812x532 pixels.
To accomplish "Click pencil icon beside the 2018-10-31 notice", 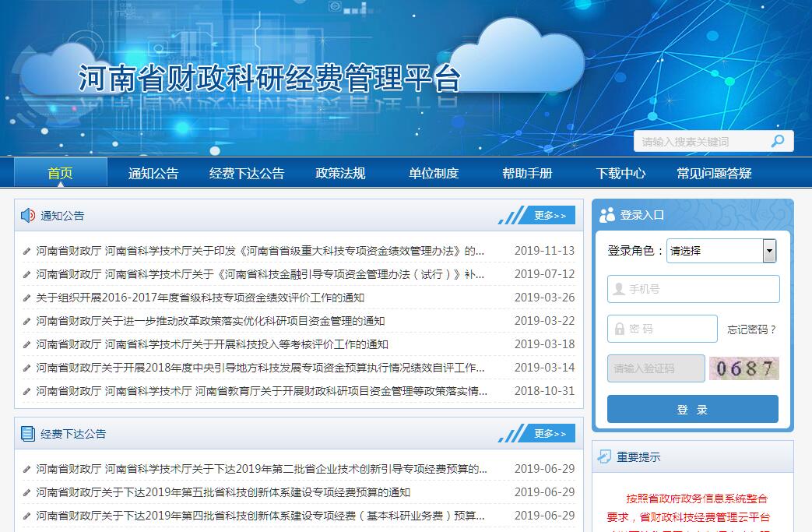I will 27,391.
